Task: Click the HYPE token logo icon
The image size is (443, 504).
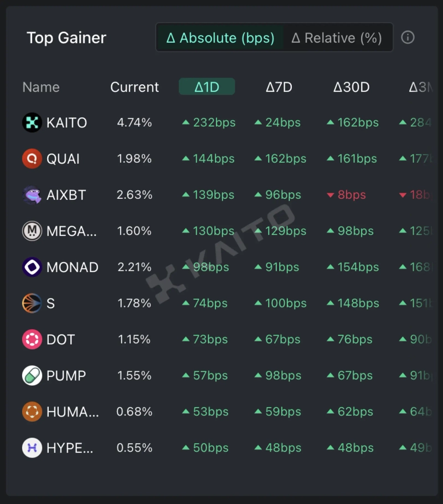Action: (x=32, y=448)
